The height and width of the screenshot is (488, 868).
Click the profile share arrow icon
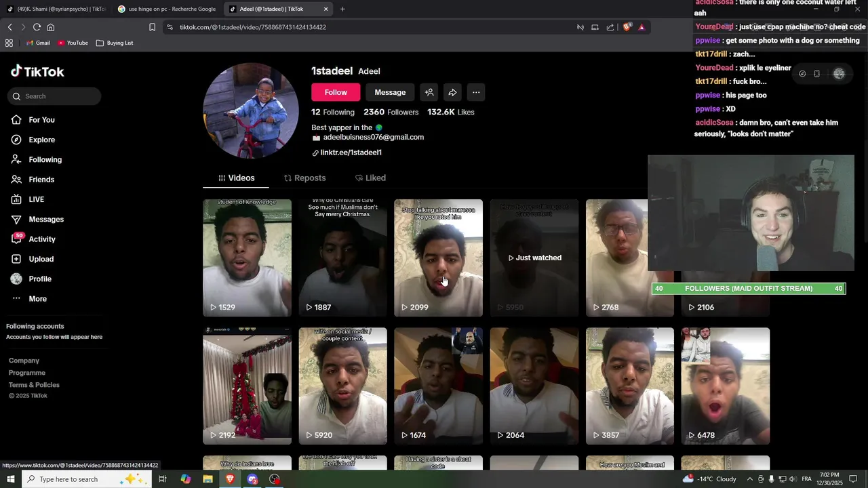452,92
